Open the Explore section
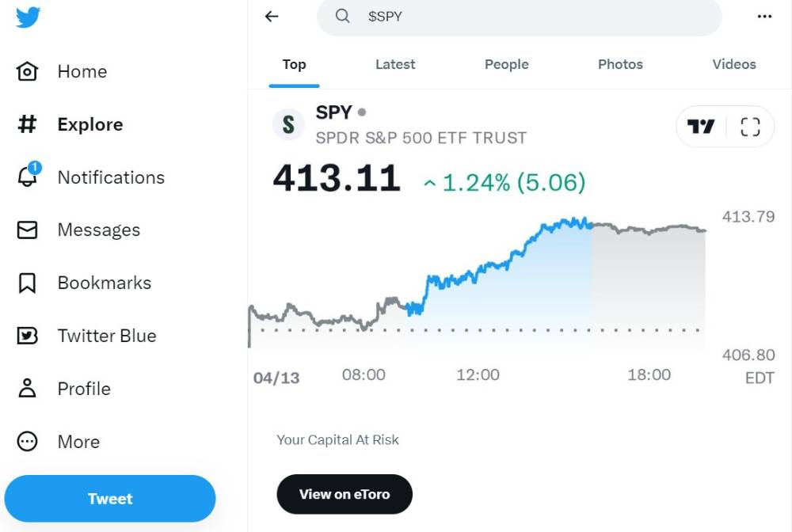Screen dimensions: 792x532 pos(89,124)
